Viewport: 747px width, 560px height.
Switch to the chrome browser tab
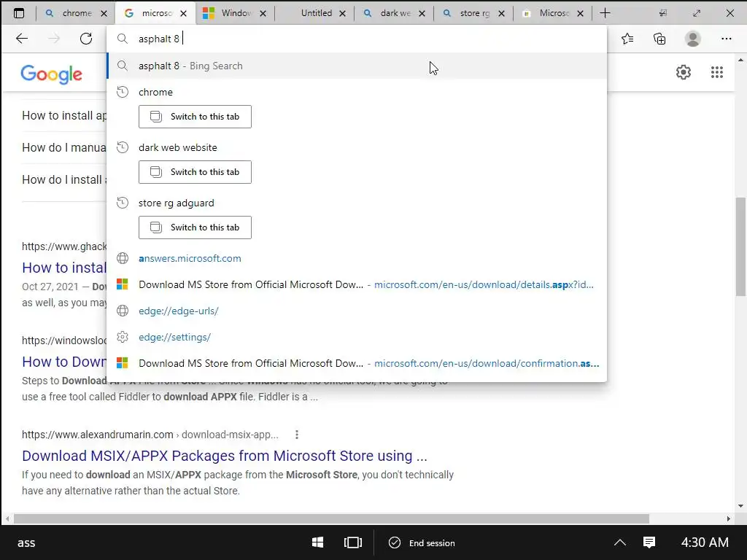point(76,13)
